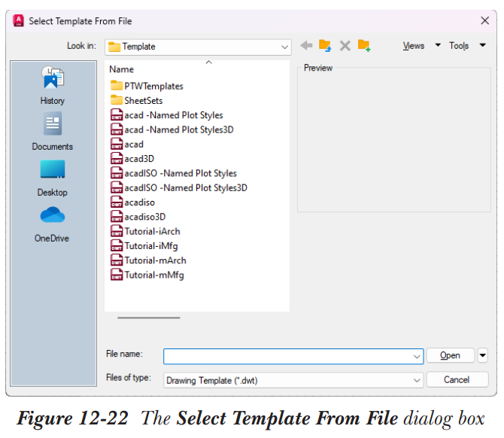Viewport: 504px width, 438px height.
Task: Click the Cancel button
Action: click(457, 380)
